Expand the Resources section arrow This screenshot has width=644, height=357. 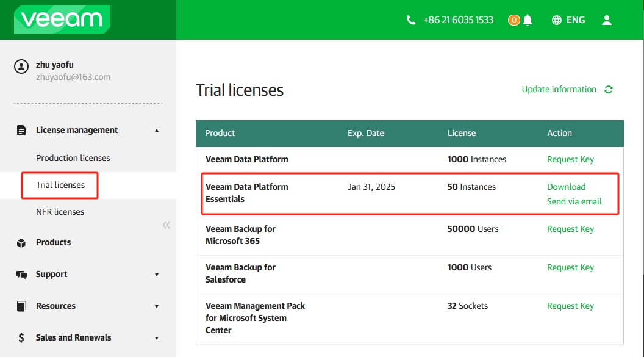157,306
